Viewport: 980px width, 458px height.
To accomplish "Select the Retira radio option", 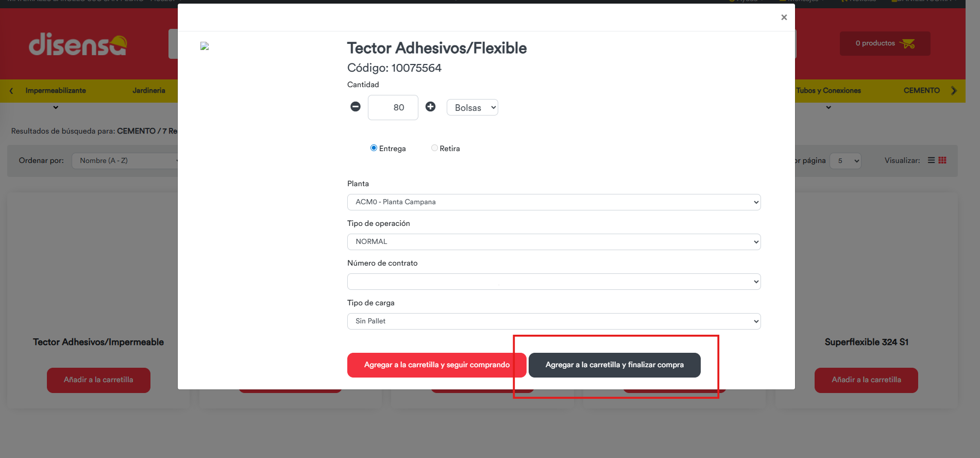I will point(434,148).
